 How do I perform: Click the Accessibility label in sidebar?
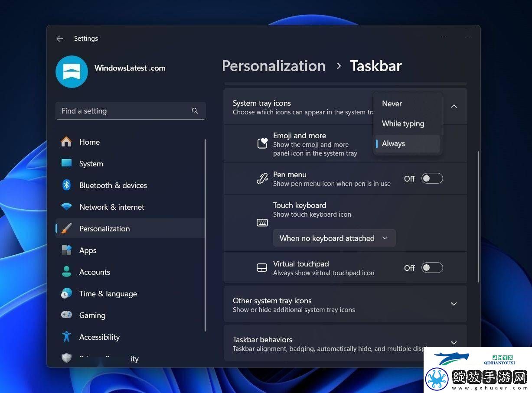[x=99, y=337]
